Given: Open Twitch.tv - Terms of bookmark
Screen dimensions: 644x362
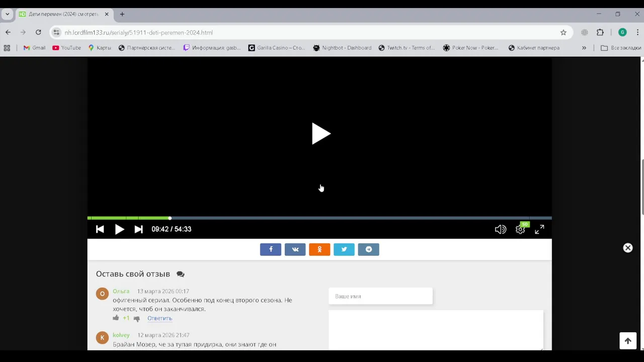Looking at the screenshot, I should pos(407,48).
